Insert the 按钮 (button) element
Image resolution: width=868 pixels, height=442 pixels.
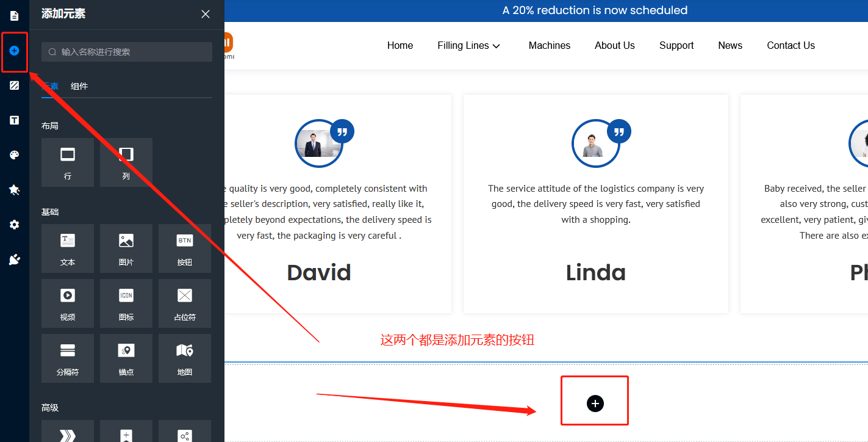[x=184, y=248]
